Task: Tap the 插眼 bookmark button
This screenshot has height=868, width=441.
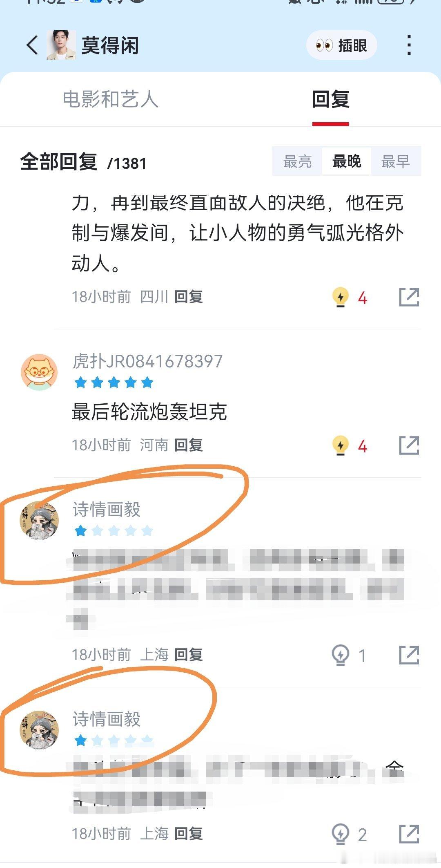Action: coord(341,45)
